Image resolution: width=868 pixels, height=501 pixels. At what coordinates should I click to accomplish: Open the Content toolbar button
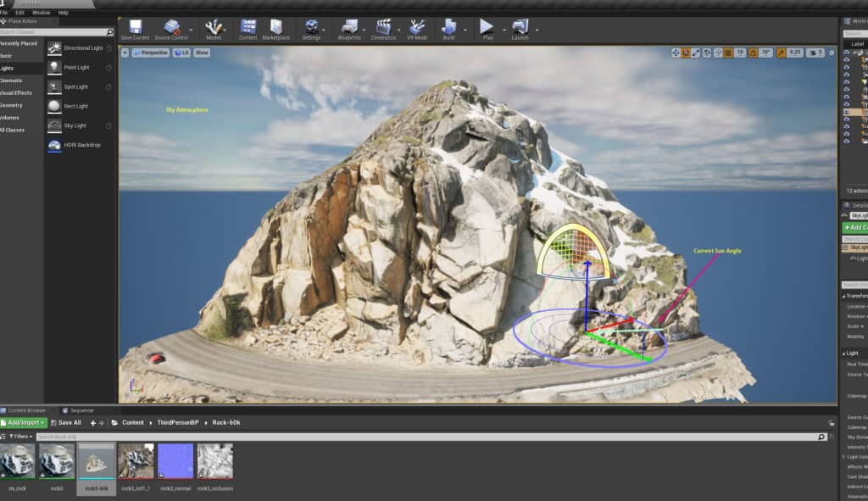click(248, 30)
